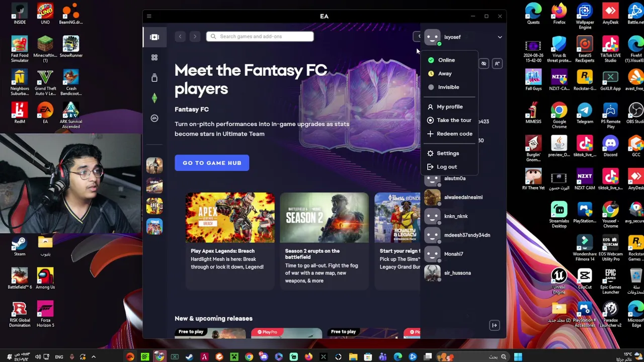Open Google Chrome desktop shortcut

559,116
